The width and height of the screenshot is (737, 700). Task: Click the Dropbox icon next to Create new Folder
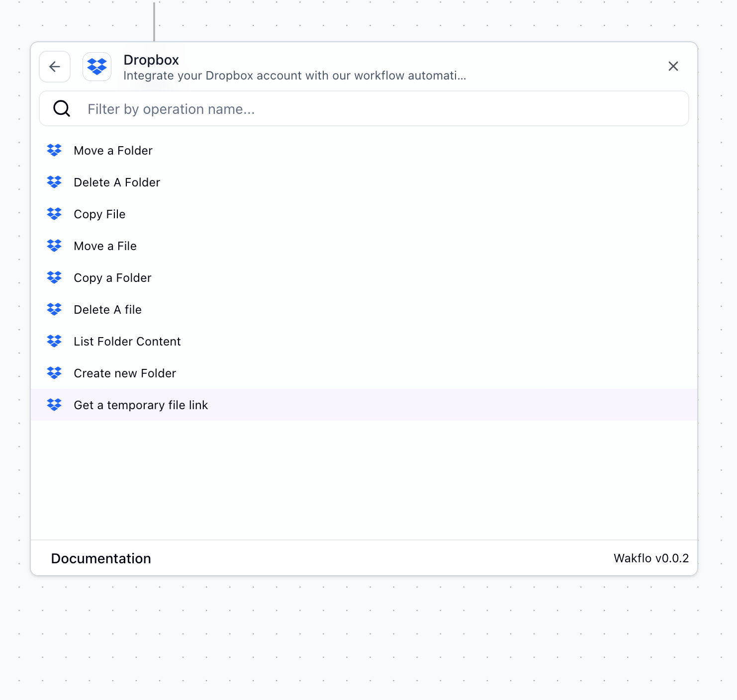(x=54, y=373)
